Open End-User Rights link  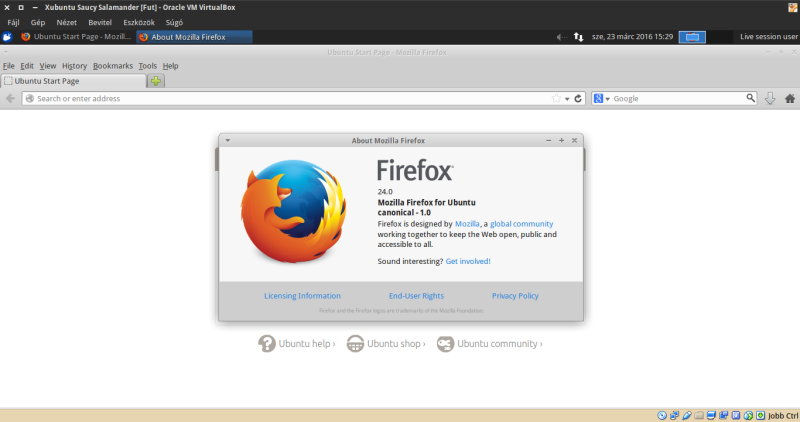[416, 295]
